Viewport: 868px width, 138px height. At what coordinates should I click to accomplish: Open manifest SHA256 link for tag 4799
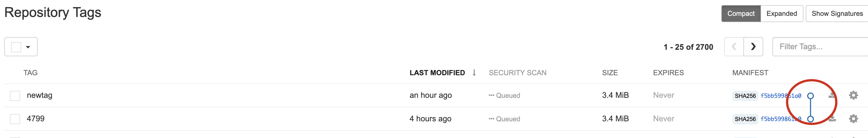(x=781, y=119)
